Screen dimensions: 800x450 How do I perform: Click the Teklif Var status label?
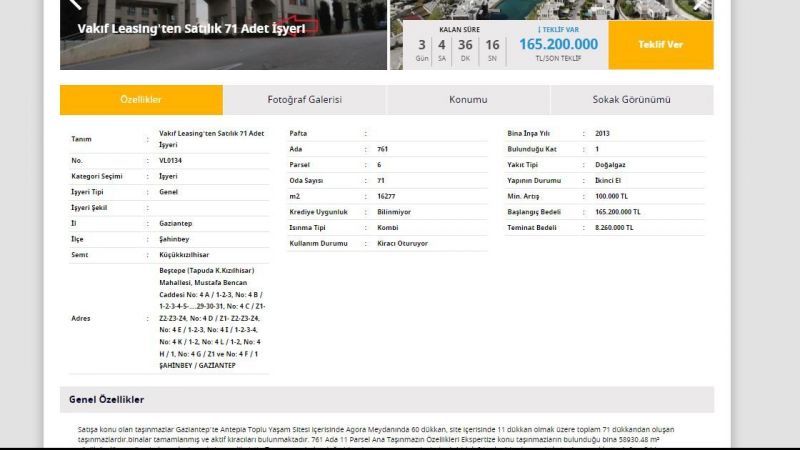coord(558,30)
